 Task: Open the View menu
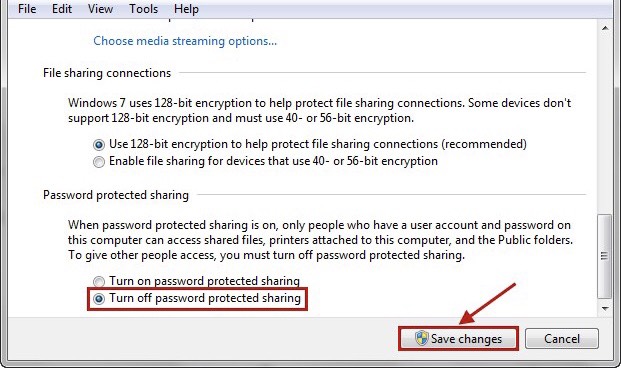point(100,9)
